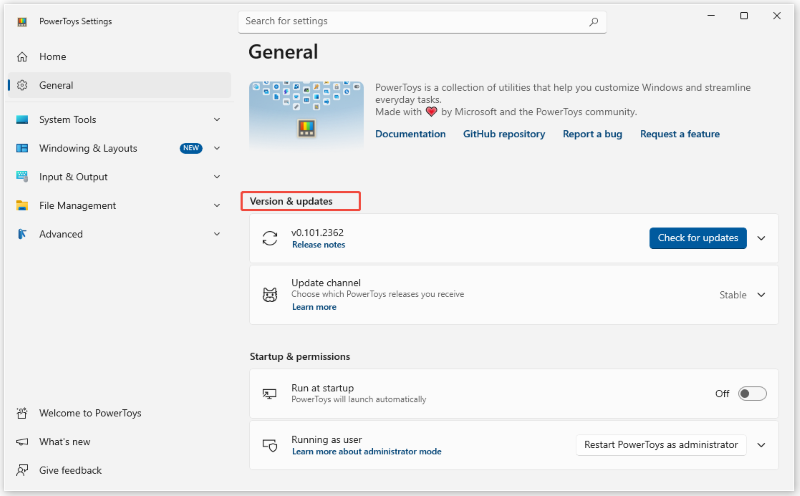Image resolution: width=800 pixels, height=496 pixels.
Task: Open the Release notes link
Action: click(x=318, y=245)
